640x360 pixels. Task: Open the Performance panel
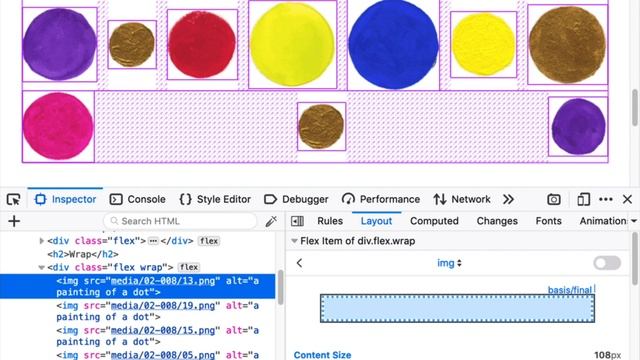(x=381, y=200)
